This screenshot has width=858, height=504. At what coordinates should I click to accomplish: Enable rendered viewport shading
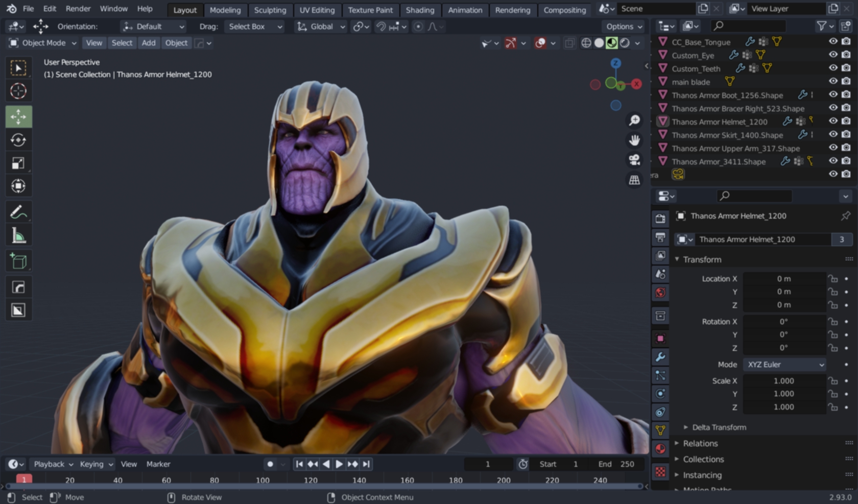pos(624,43)
